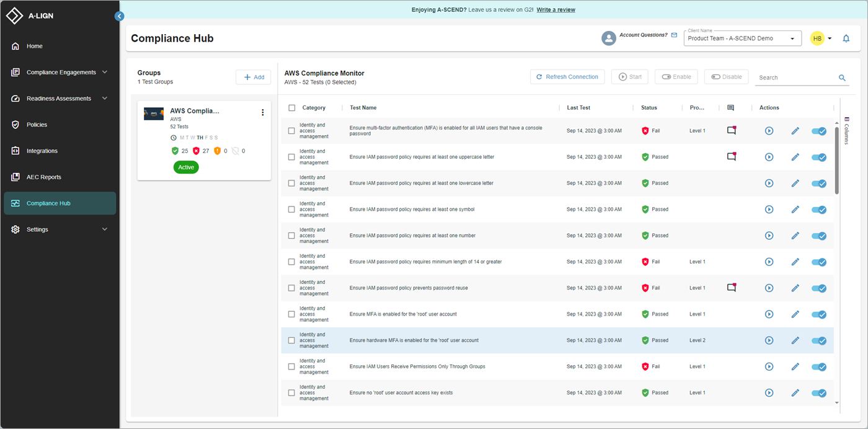Open the AWS group three-dot menu

263,112
